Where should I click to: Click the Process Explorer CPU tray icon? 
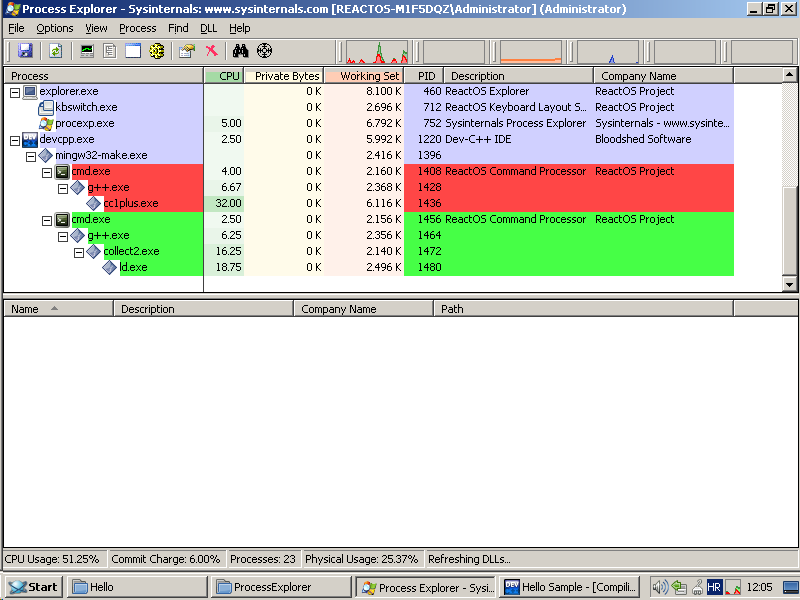(x=733, y=588)
